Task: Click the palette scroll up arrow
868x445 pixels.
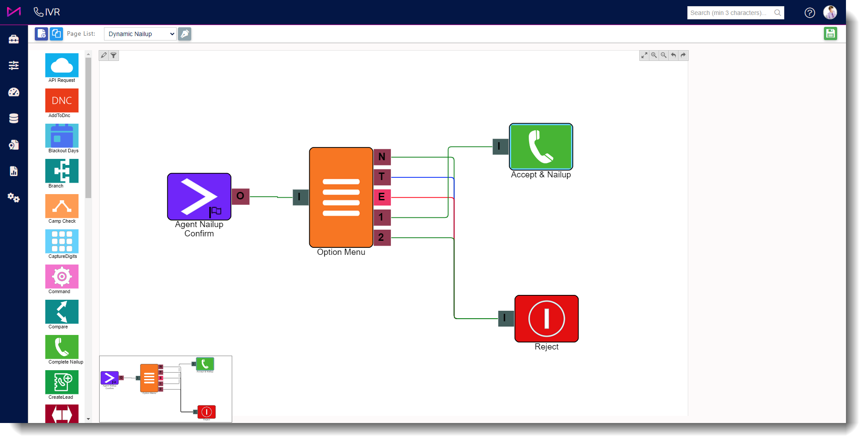Action: pyautogui.click(x=88, y=54)
